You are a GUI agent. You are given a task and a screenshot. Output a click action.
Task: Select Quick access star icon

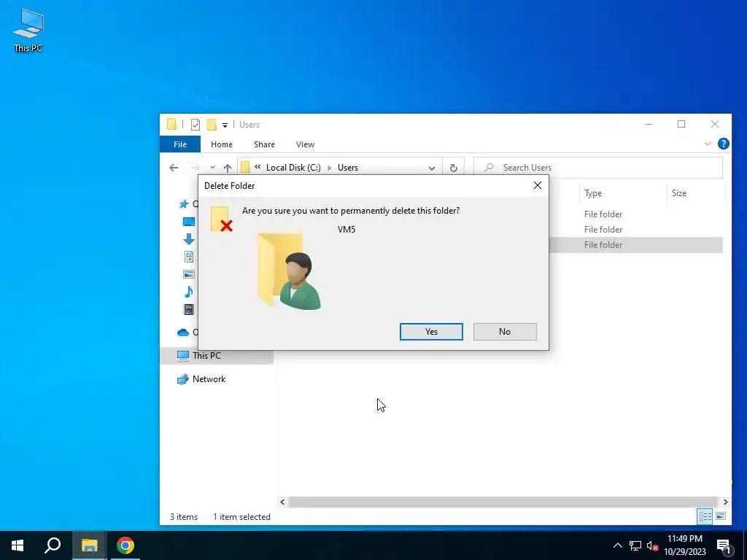(184, 204)
